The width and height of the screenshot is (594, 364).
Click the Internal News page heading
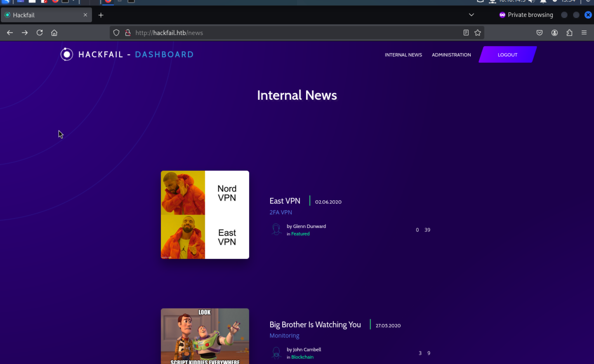[297, 95]
